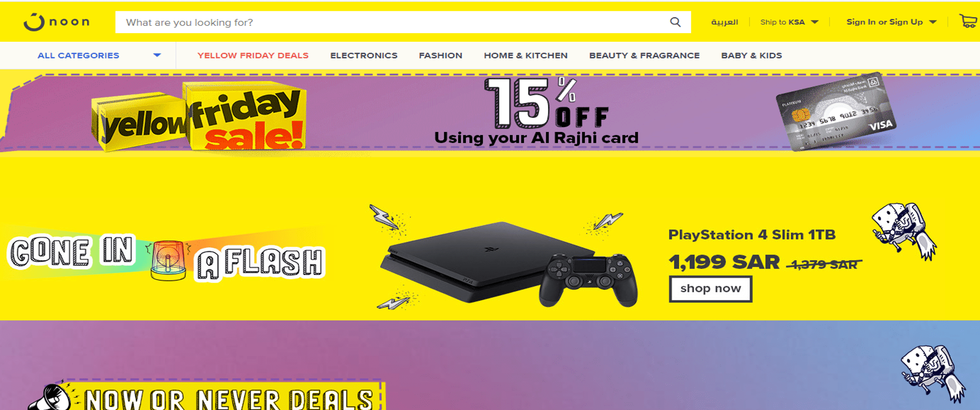
Task: Go to Fashion category
Action: coord(441,55)
